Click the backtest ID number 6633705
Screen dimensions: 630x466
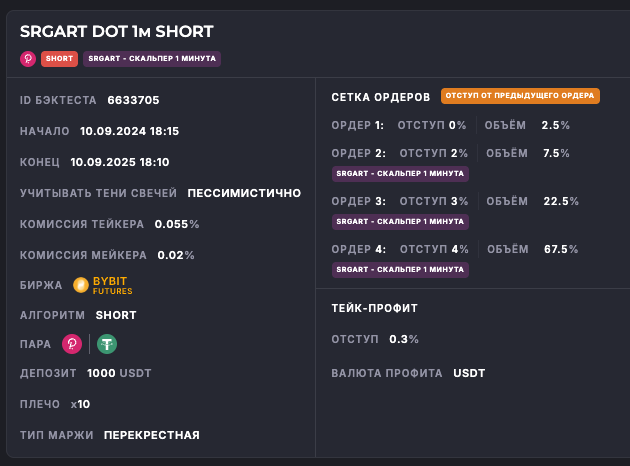132,100
